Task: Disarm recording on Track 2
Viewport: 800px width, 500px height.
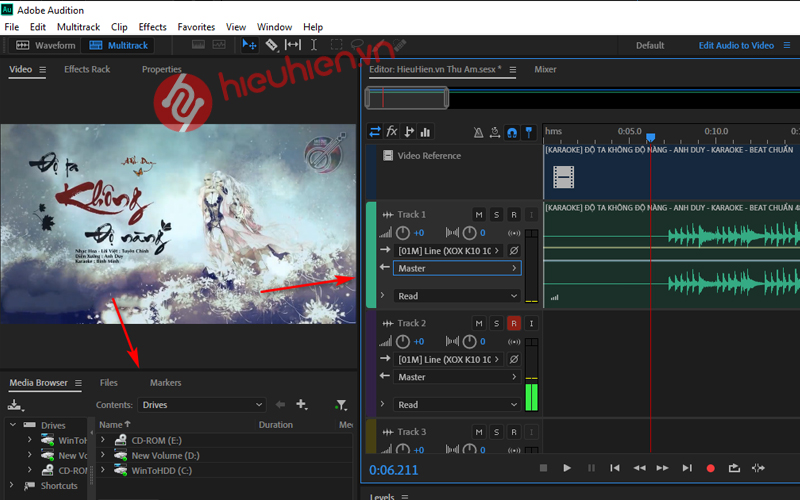Action: [514, 323]
